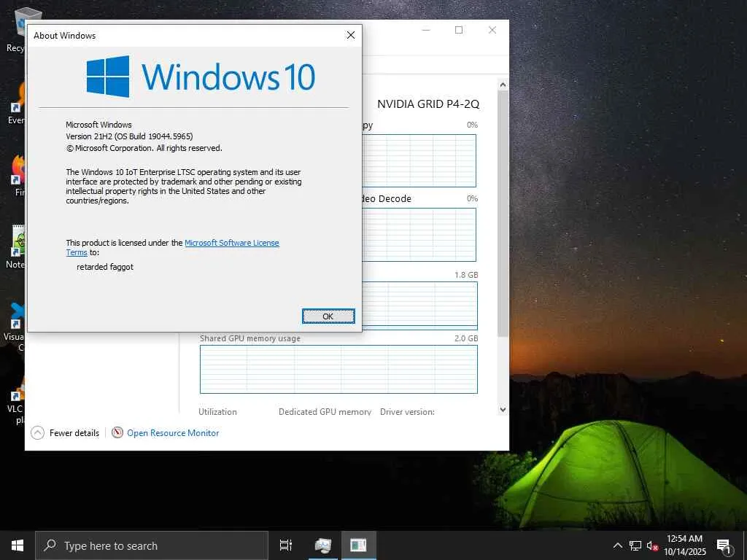The image size is (747, 560).
Task: Select Visual Studio Code desktop shortcut
Action: click(15, 327)
